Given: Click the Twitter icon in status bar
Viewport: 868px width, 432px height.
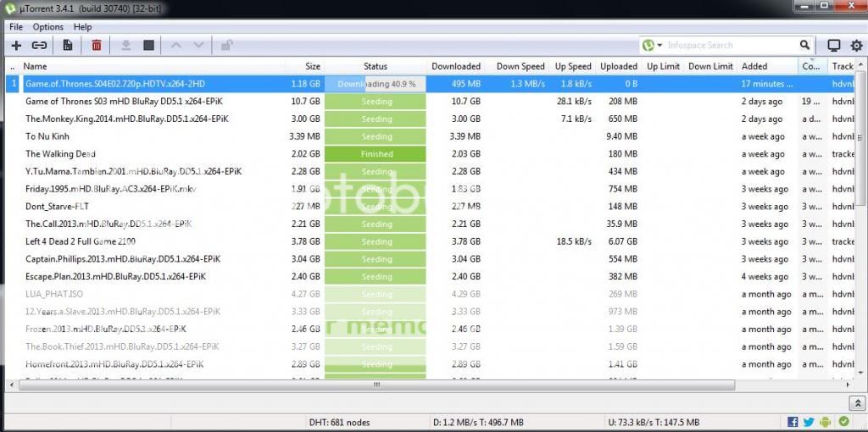Looking at the screenshot, I should 809,422.
